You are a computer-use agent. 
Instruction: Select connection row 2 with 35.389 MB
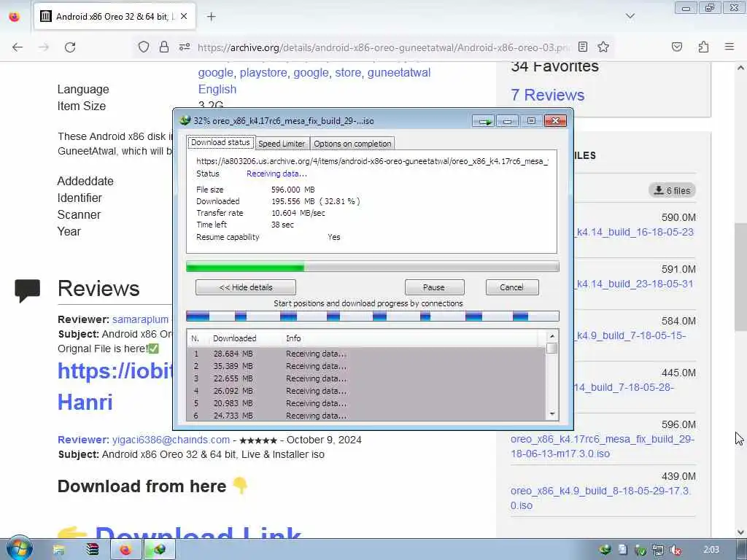point(366,366)
